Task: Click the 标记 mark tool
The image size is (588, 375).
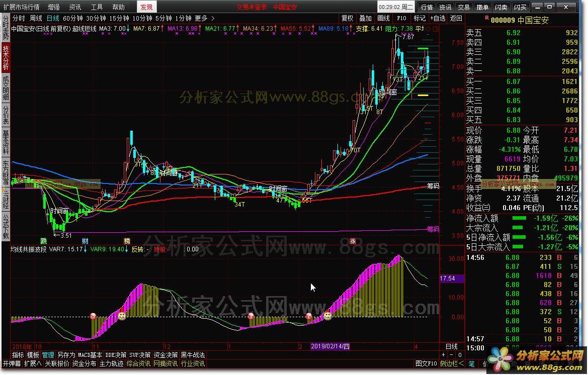Action: 419,19
